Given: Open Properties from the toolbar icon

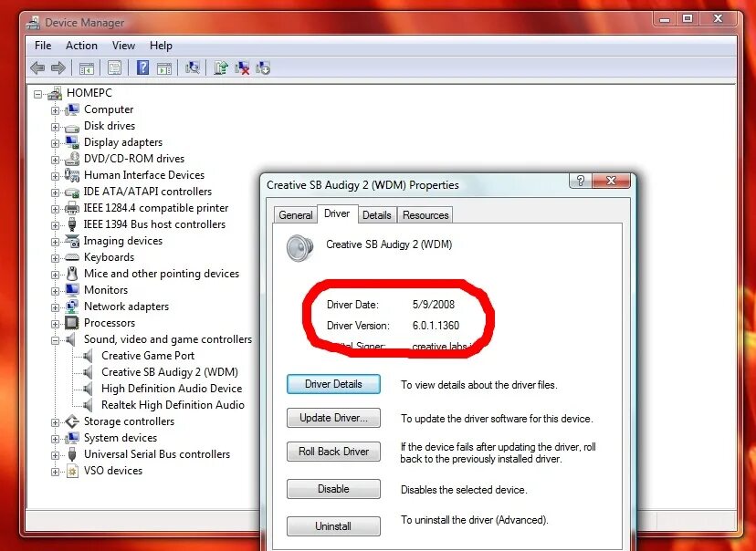Looking at the screenshot, I should [x=114, y=68].
